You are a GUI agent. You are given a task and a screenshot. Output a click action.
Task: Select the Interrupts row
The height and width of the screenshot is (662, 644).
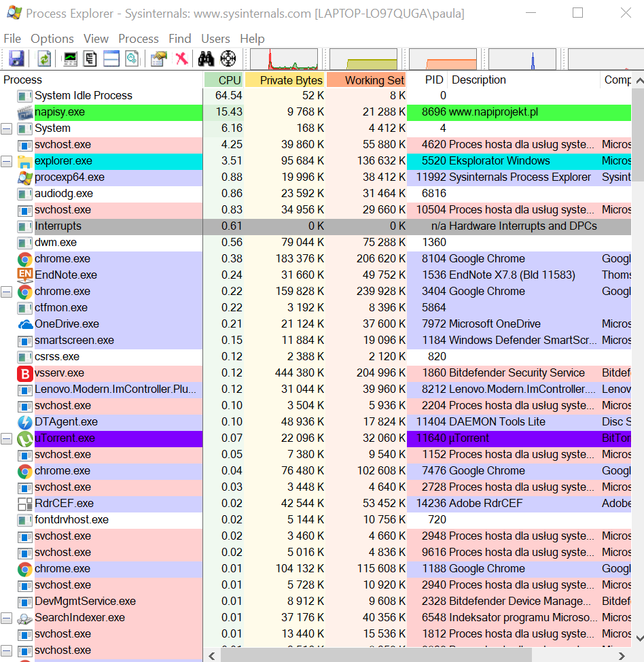pos(316,226)
